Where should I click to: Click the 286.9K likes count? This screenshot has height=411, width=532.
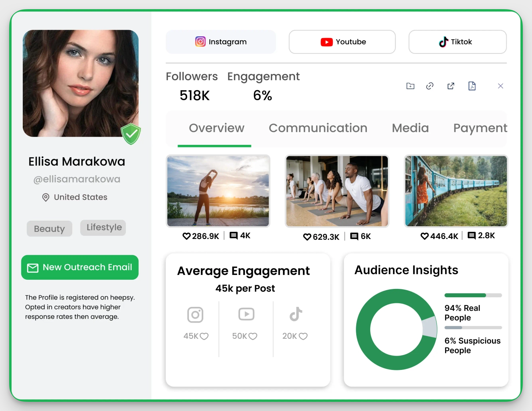coord(205,236)
